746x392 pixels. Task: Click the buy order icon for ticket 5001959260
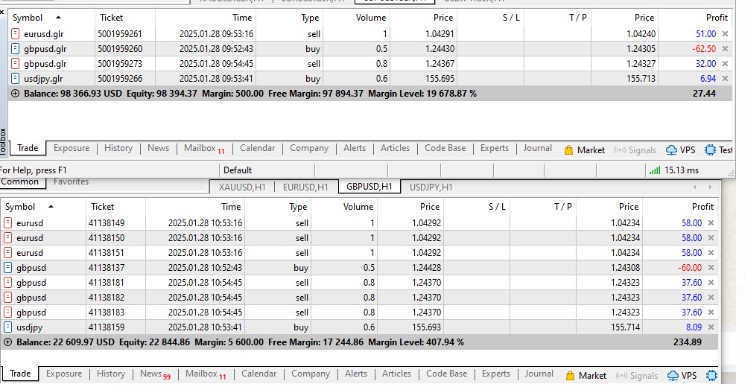coord(16,49)
